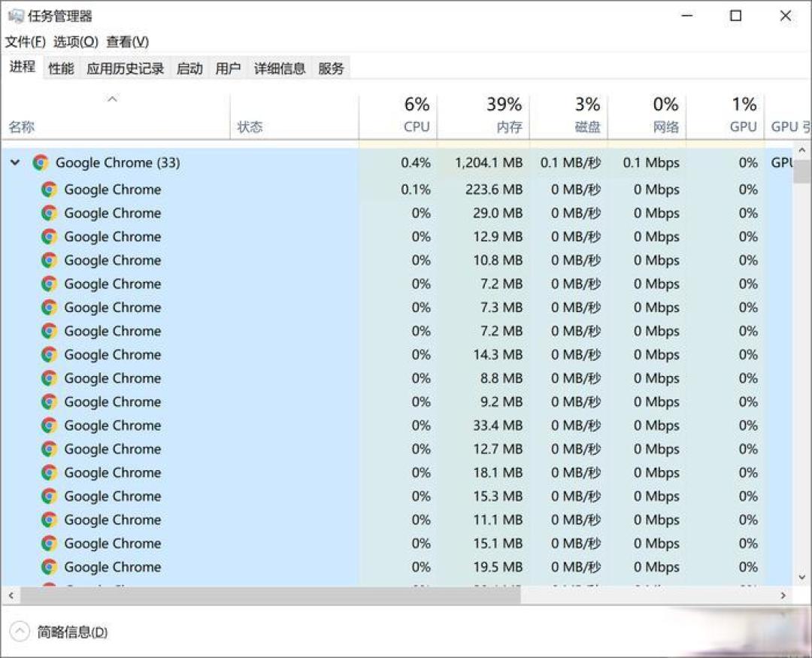This screenshot has width=812, height=658.
Task: Select the 19.5 MB memory cell
Action: pos(498,567)
